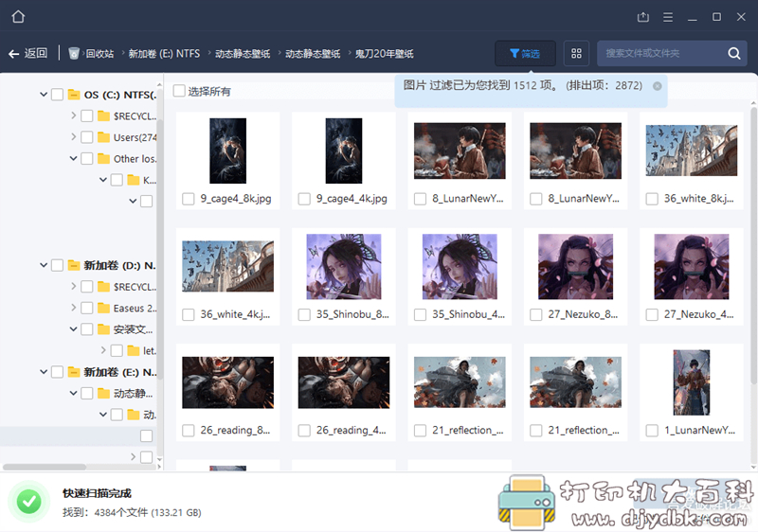
Task: Expand Users(274 folder node
Action: pos(74,136)
